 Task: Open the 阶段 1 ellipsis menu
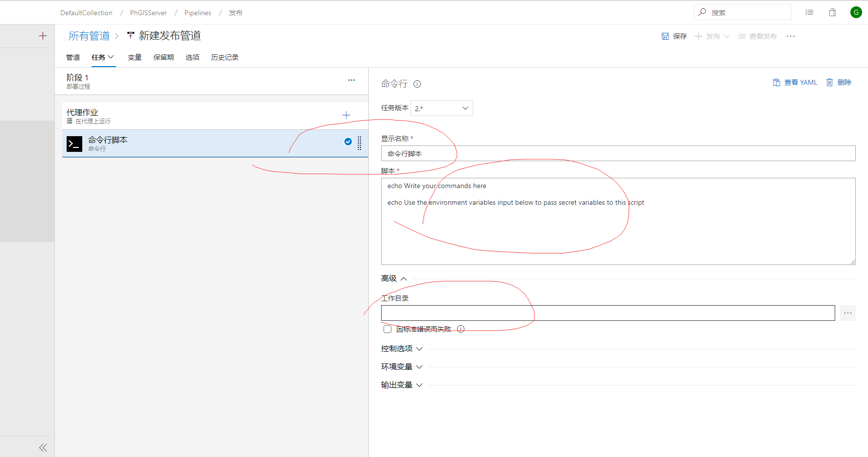pyautogui.click(x=351, y=80)
